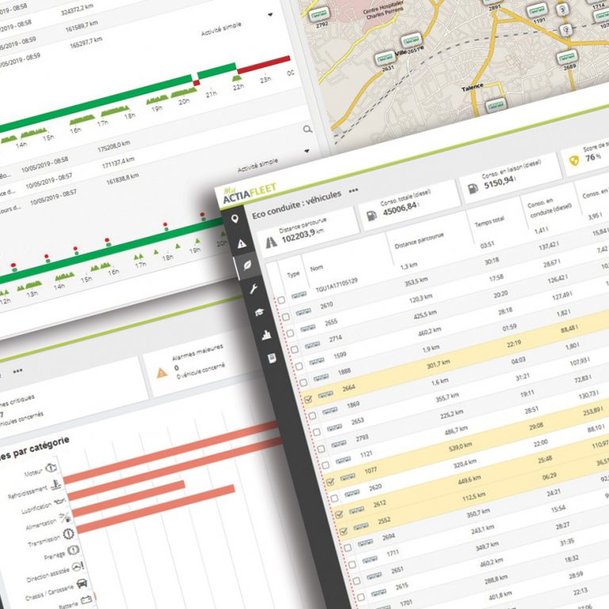The height and width of the screenshot is (609, 609).
Task: Open the statistics bar chart sidebar icon
Action: point(266,335)
